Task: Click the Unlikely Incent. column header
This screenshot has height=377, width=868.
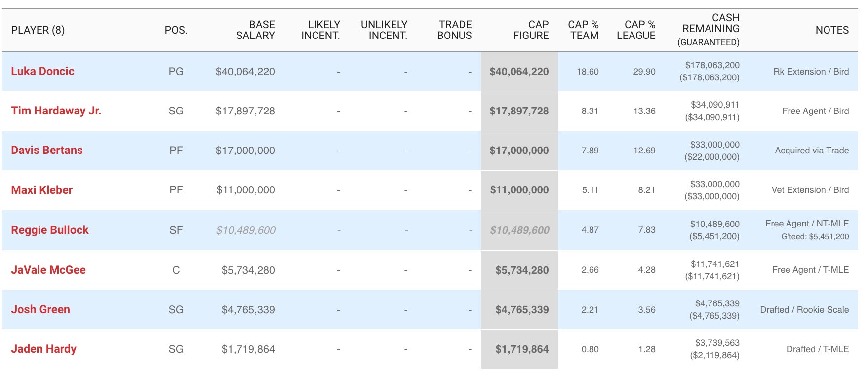Action: [x=384, y=30]
